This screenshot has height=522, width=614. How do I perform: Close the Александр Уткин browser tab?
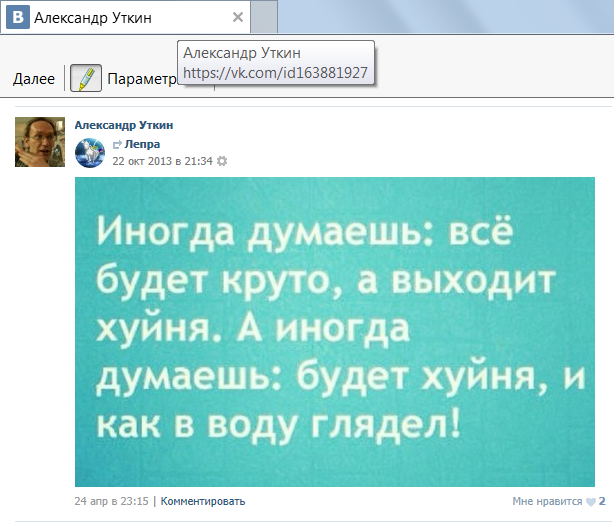pyautogui.click(x=238, y=17)
